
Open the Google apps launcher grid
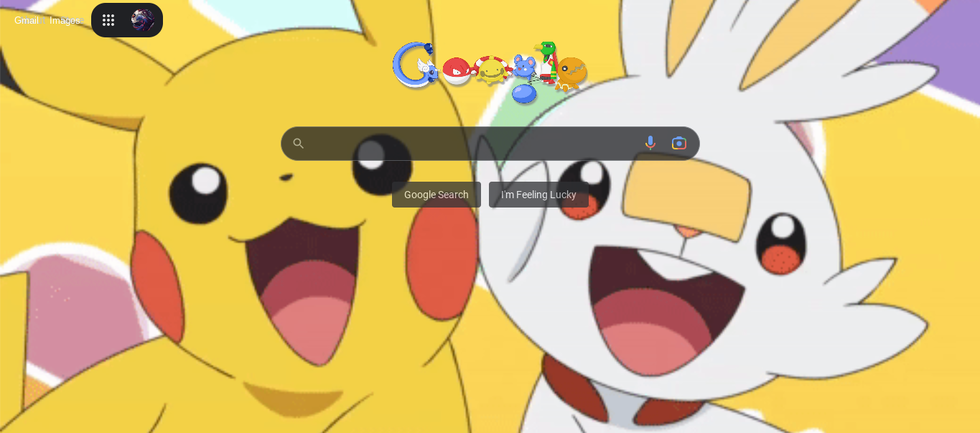coord(108,19)
